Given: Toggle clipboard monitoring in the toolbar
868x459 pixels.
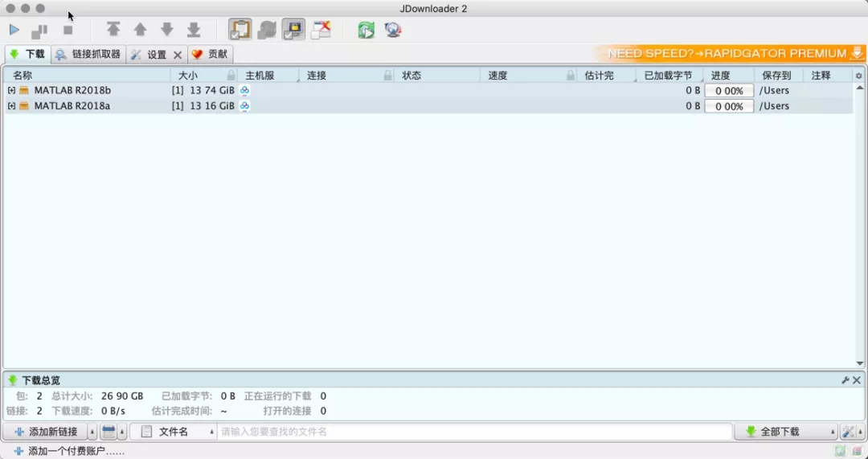Looking at the screenshot, I should (x=240, y=30).
